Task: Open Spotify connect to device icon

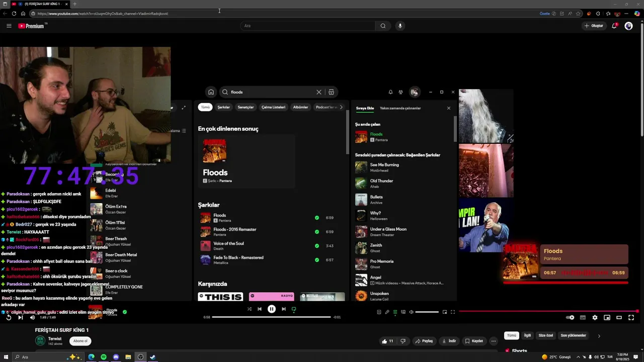Action: click(x=403, y=312)
